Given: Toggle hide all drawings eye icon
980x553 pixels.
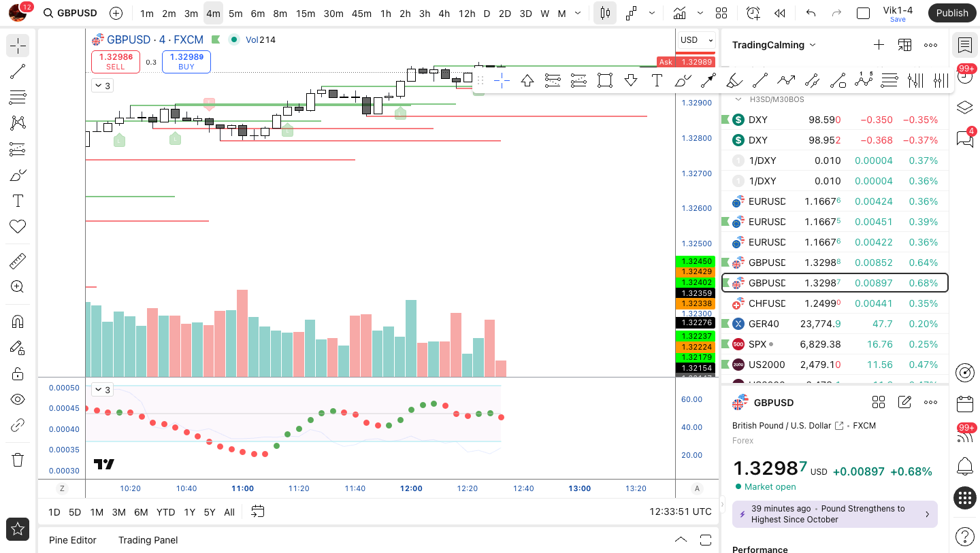Looking at the screenshot, I should pos(18,399).
